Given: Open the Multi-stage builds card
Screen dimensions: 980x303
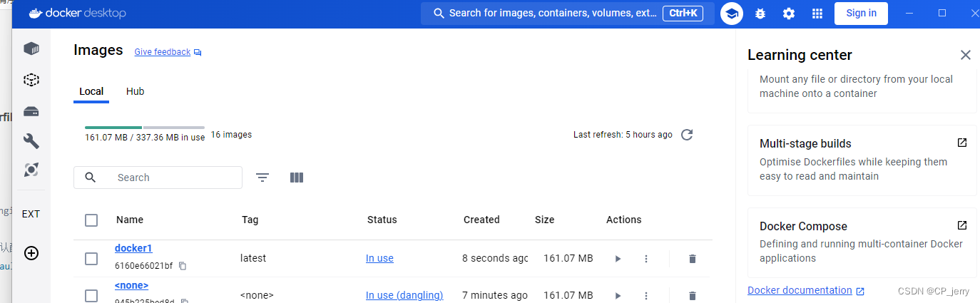Looking at the screenshot, I should pyautogui.click(x=862, y=160).
